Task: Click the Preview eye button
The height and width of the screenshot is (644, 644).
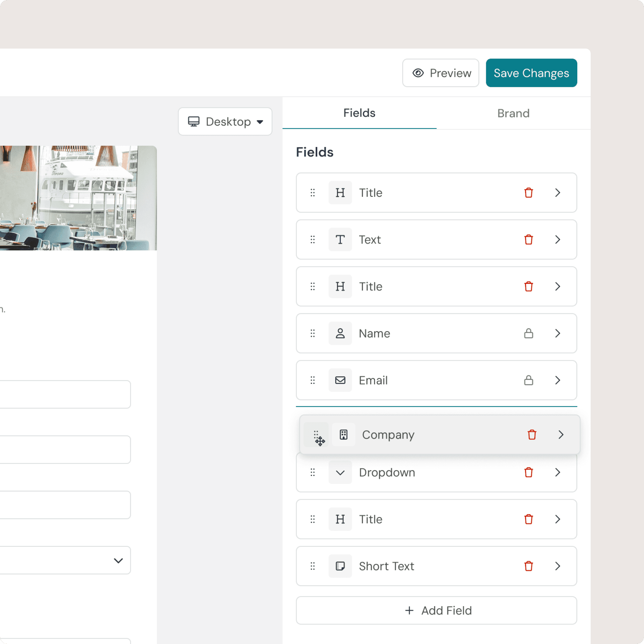Action: 440,73
